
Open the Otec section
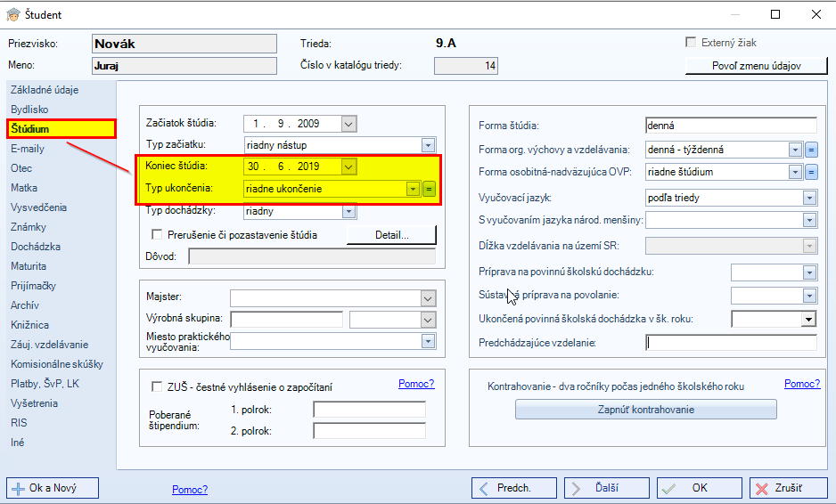(x=21, y=168)
